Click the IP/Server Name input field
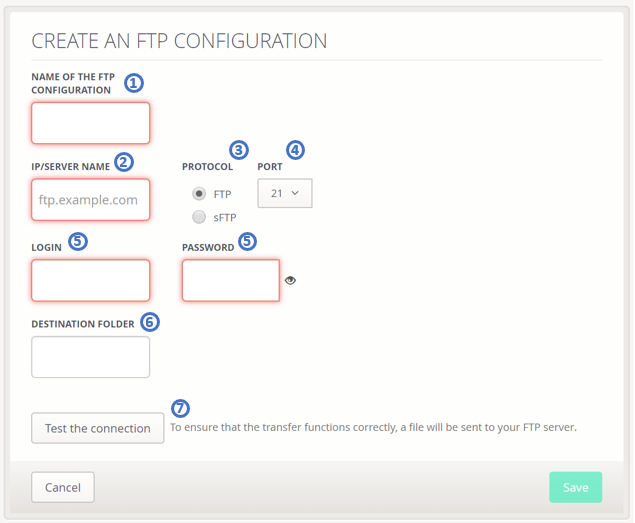The width and height of the screenshot is (635, 523). (91, 200)
